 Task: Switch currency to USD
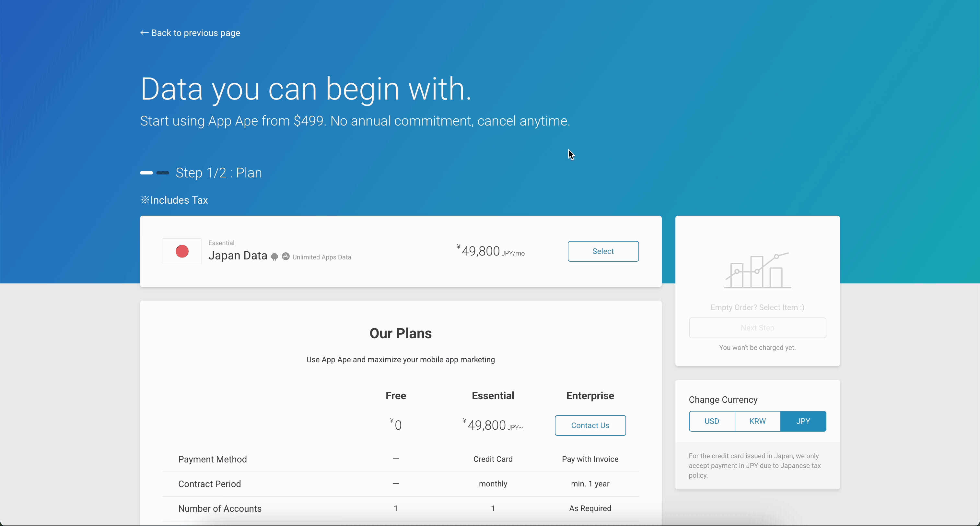coord(711,421)
